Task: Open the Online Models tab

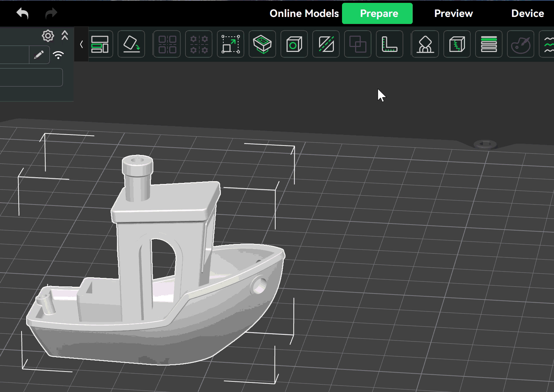Action: coord(304,13)
